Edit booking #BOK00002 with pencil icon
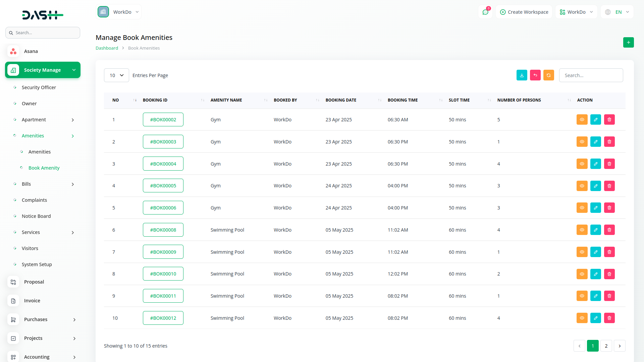 point(595,120)
